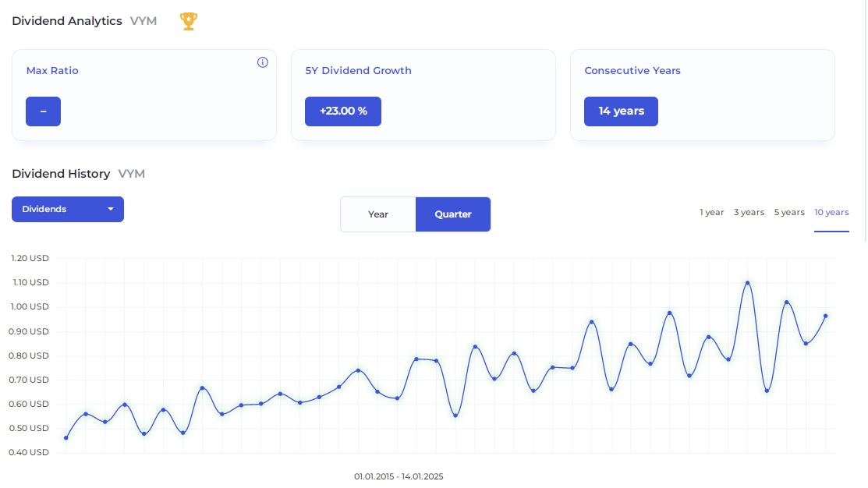Select the 5 years range tab
Viewport: 868px width, 488px height.
788,213
